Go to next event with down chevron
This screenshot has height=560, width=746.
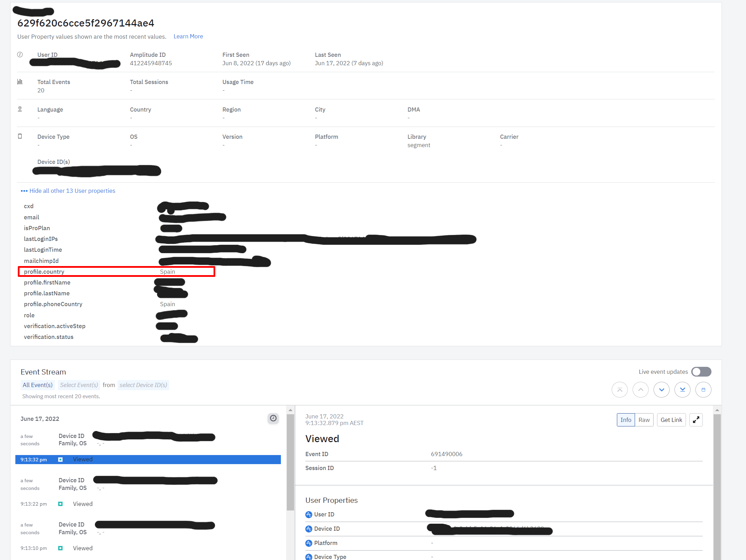661,389
